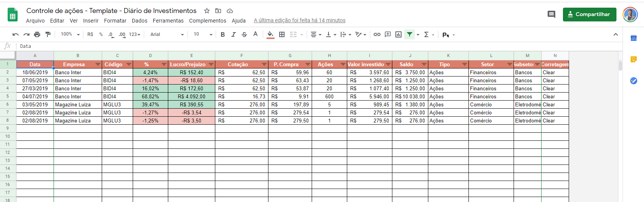Screen dimensions: 644x202
Task: Select the paint format tool
Action: [48, 34]
